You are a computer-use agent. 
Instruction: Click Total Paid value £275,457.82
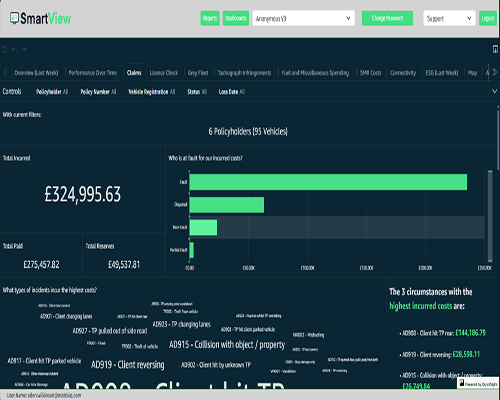(x=41, y=265)
